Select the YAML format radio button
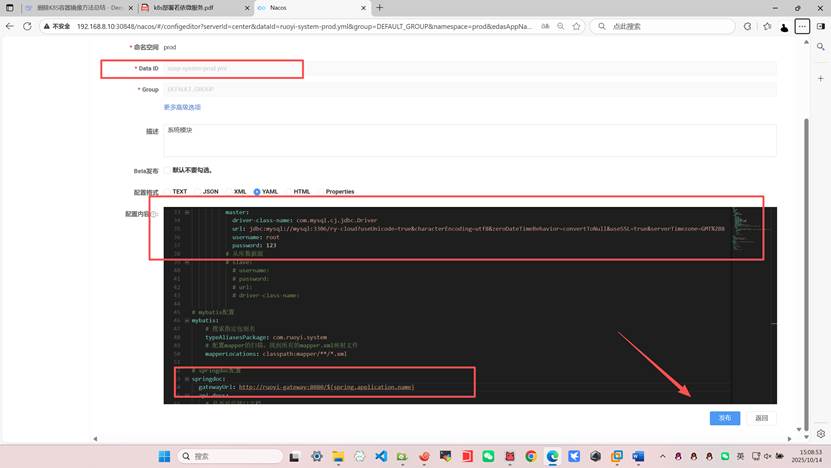 click(257, 192)
